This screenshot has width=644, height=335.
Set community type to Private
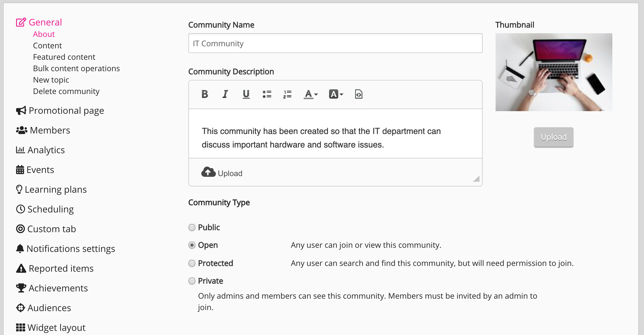click(192, 281)
